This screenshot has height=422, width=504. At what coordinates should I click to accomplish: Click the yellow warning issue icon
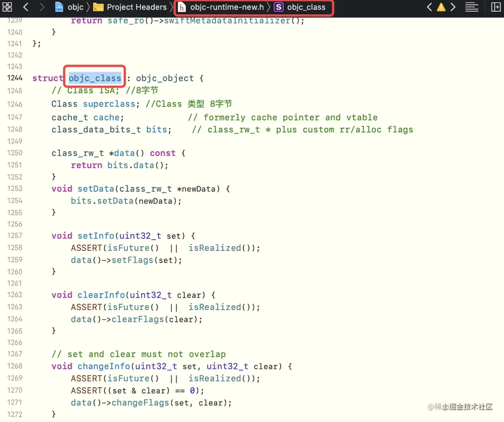click(441, 7)
